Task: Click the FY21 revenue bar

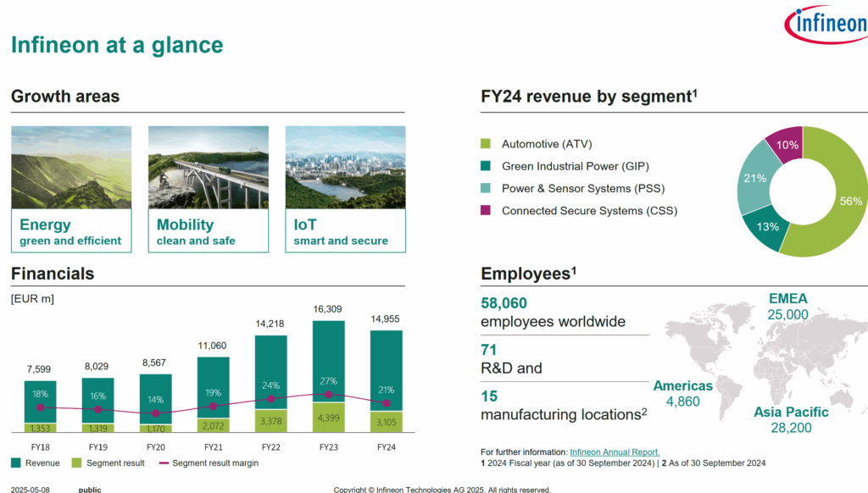Action: coord(213,387)
